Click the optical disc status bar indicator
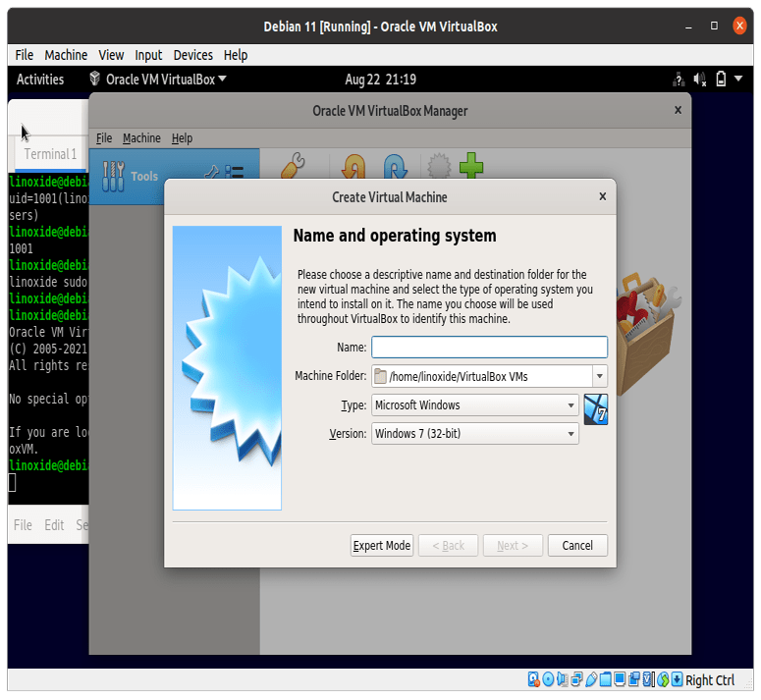Screen dimensions: 761x700 (548, 679)
